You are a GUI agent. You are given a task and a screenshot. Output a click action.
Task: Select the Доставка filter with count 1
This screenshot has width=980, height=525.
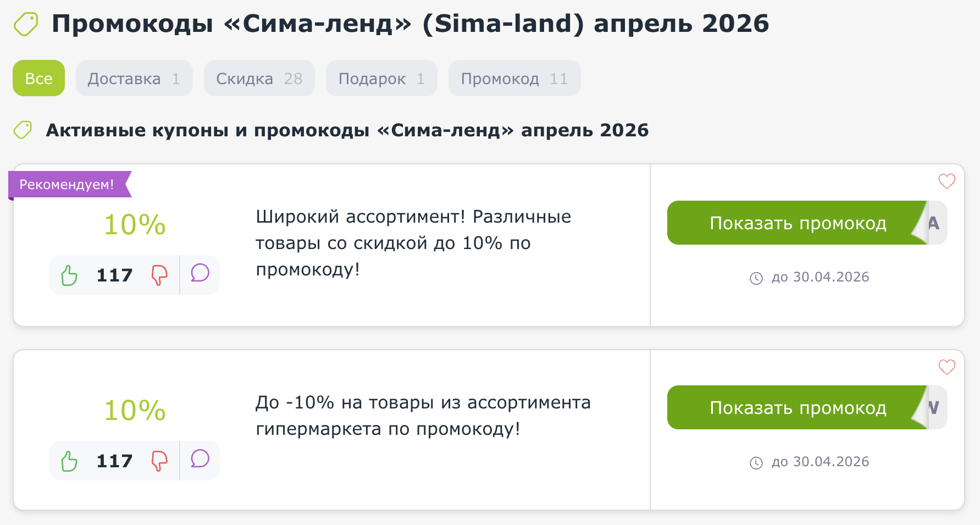134,78
